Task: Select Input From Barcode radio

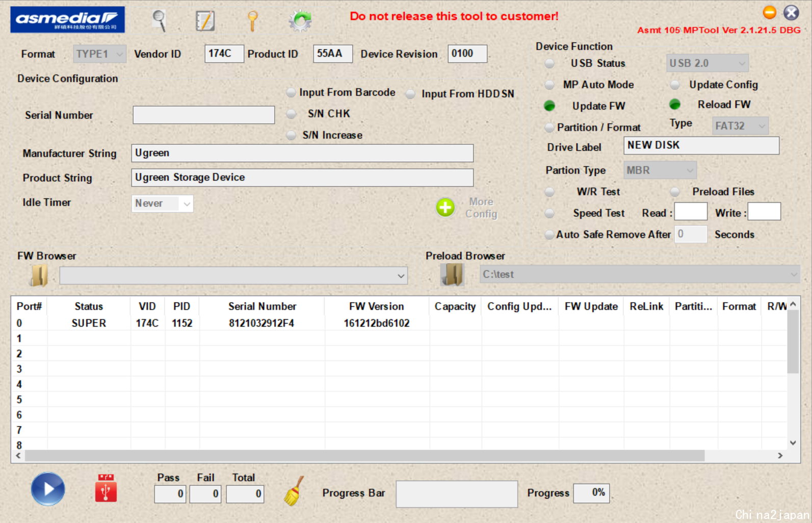Action: pyautogui.click(x=291, y=92)
